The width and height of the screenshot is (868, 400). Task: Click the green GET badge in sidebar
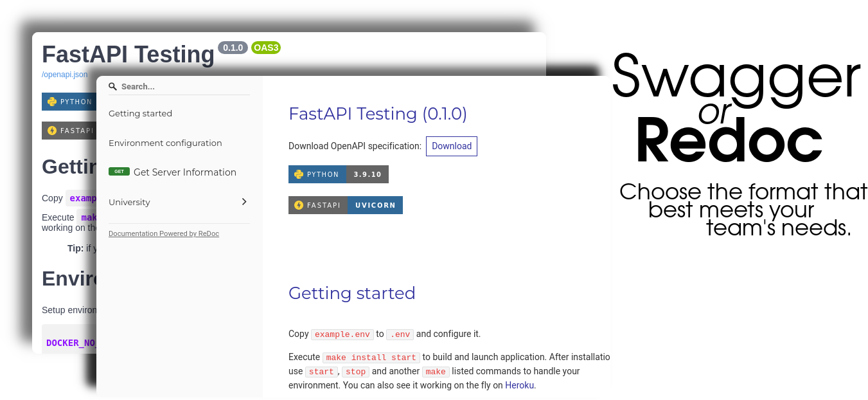(x=119, y=172)
